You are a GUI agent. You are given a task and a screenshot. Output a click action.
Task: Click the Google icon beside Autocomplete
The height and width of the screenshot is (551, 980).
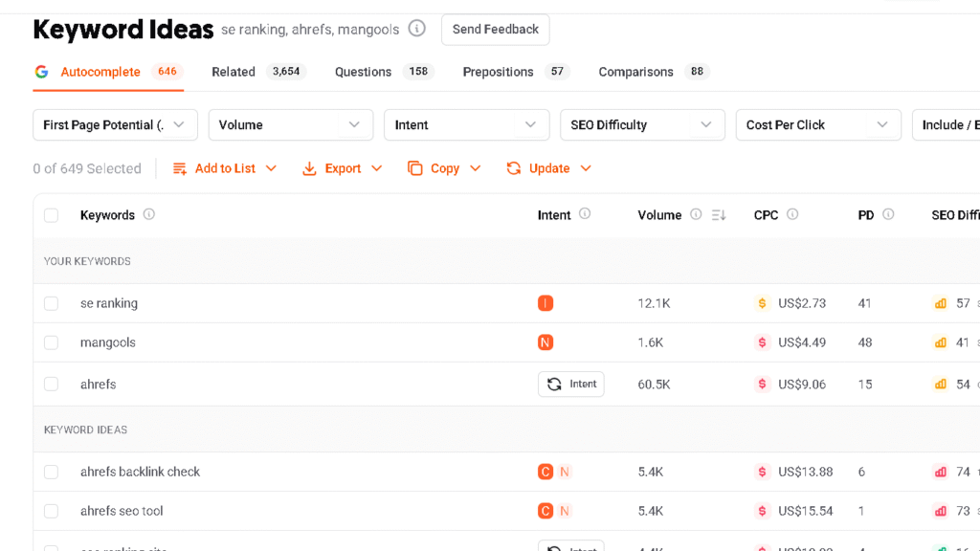tap(41, 71)
